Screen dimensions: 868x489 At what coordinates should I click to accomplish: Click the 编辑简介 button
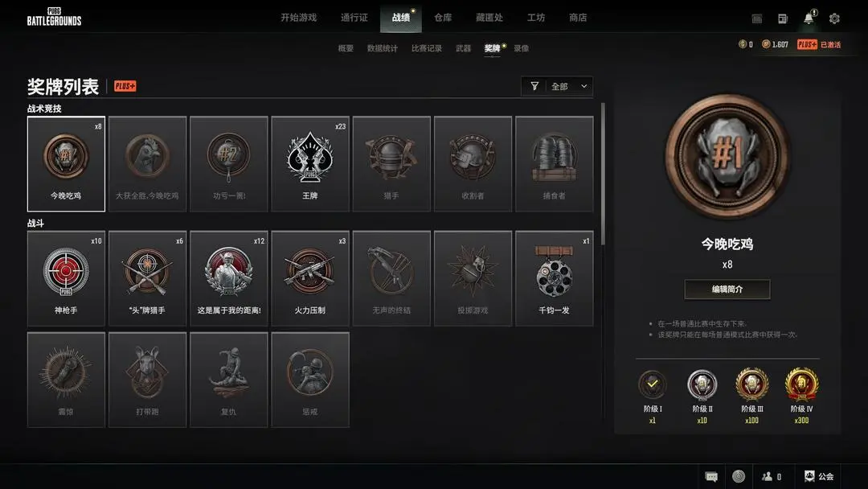(x=727, y=289)
